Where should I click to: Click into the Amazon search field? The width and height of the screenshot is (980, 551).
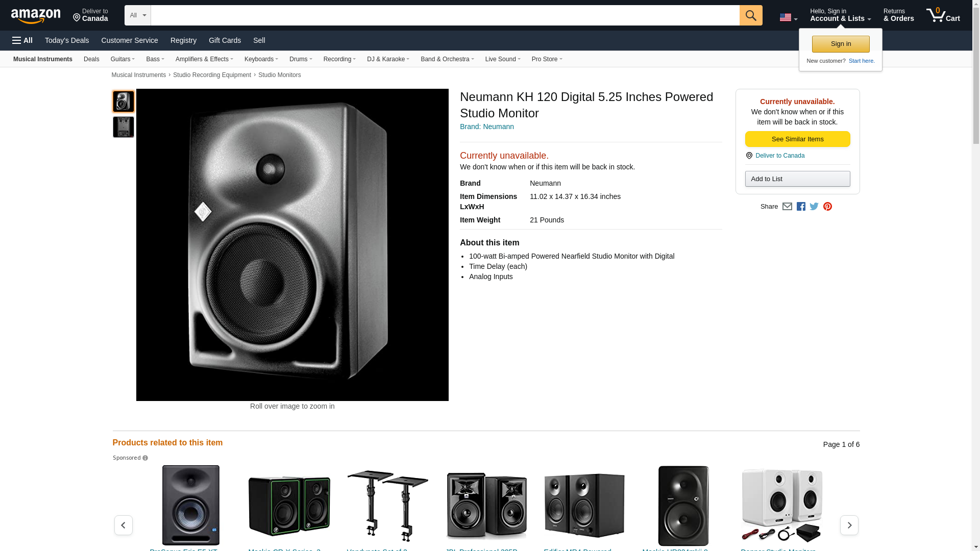444,15
